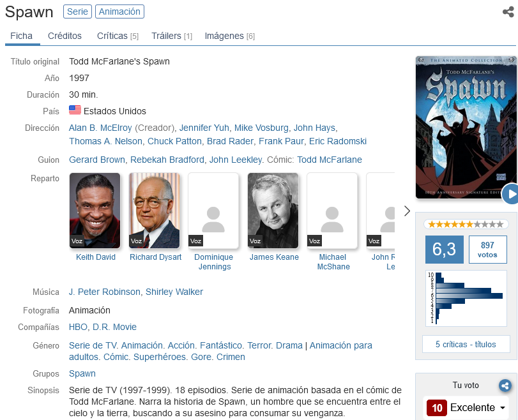This screenshot has height=420, width=518.
Task: Click Michael McShane placeholder avatar
Action: pos(332,211)
